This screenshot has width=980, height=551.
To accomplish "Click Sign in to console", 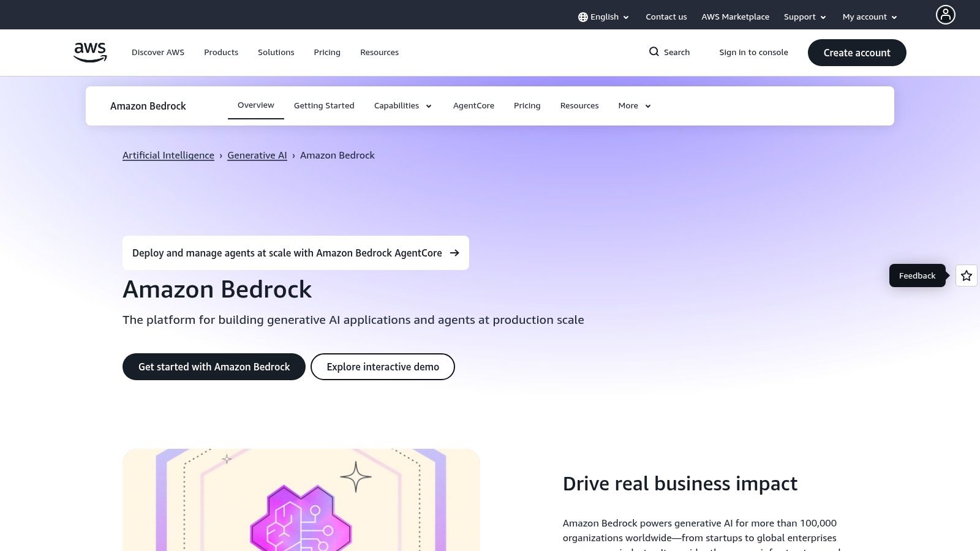I will 753,52.
